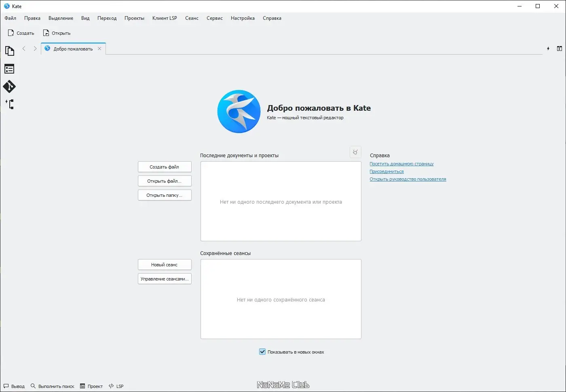Maximize the Kate window
This screenshot has height=392, width=566.
pos(538,6)
